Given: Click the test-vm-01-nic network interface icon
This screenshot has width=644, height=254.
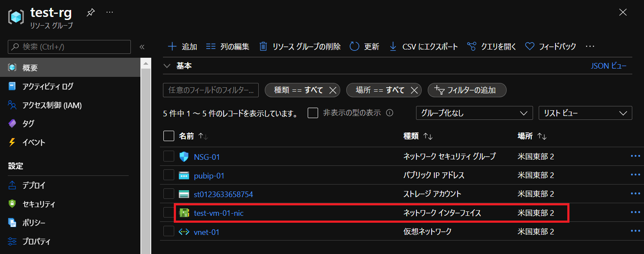Looking at the screenshot, I should pyautogui.click(x=184, y=213).
